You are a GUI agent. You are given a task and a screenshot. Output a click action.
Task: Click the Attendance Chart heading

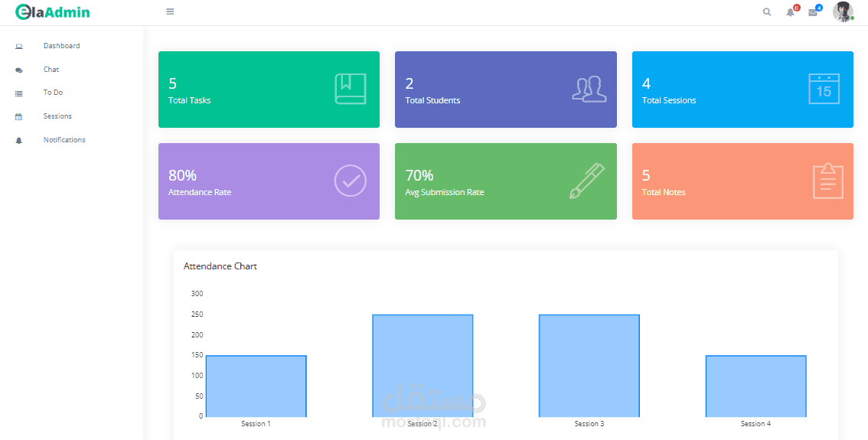tap(220, 266)
